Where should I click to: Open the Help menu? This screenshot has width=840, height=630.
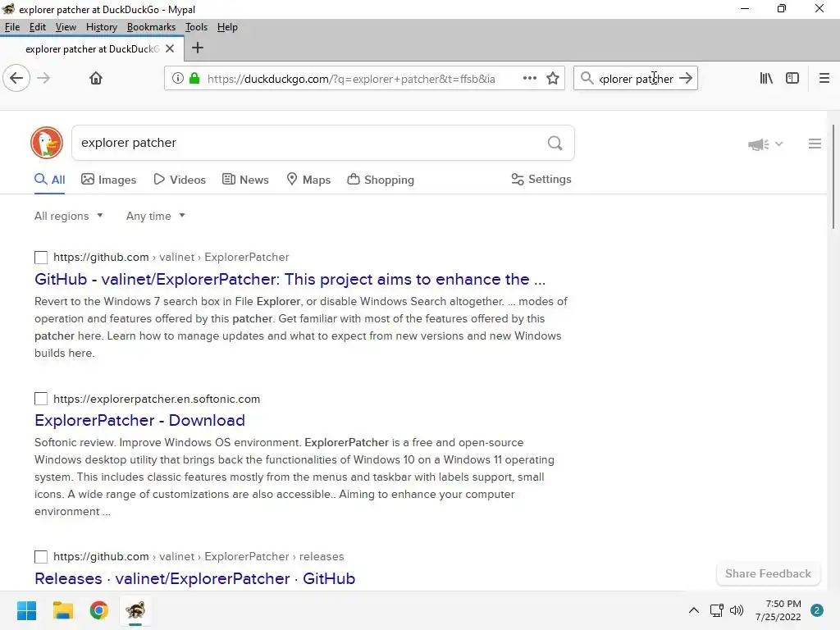[227, 27]
